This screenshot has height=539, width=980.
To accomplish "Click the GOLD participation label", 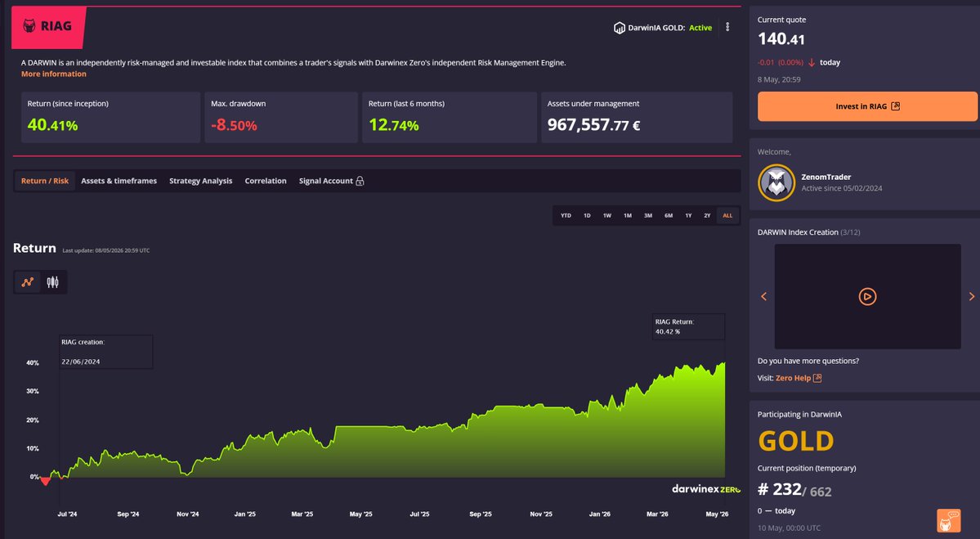I will click(x=795, y=442).
